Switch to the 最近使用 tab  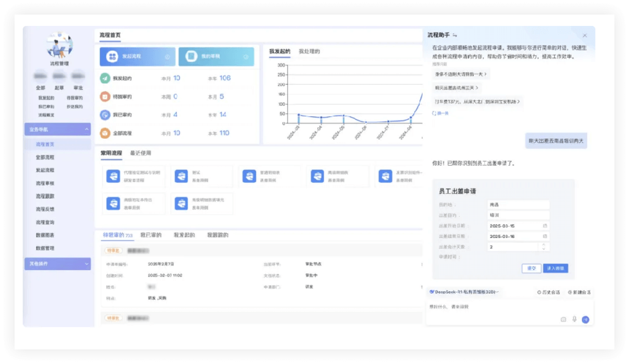click(x=140, y=153)
